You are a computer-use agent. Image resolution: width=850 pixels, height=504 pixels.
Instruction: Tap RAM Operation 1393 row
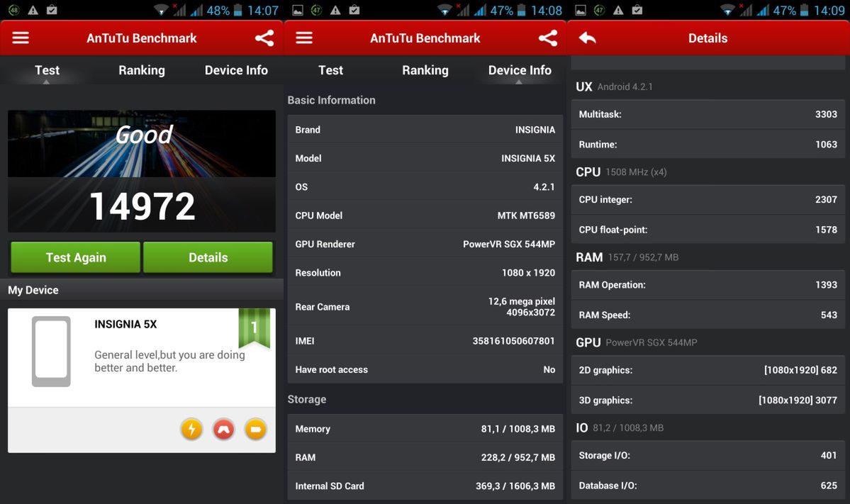click(x=708, y=285)
